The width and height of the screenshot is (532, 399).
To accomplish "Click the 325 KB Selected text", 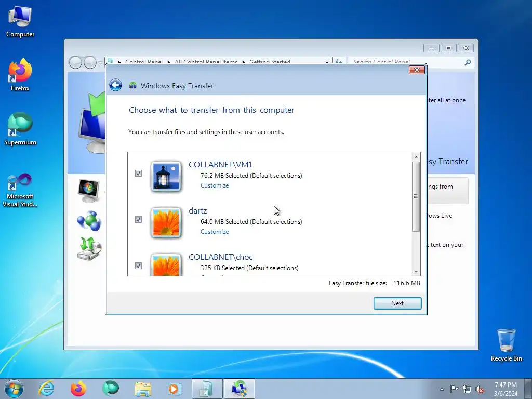I will click(249, 268).
